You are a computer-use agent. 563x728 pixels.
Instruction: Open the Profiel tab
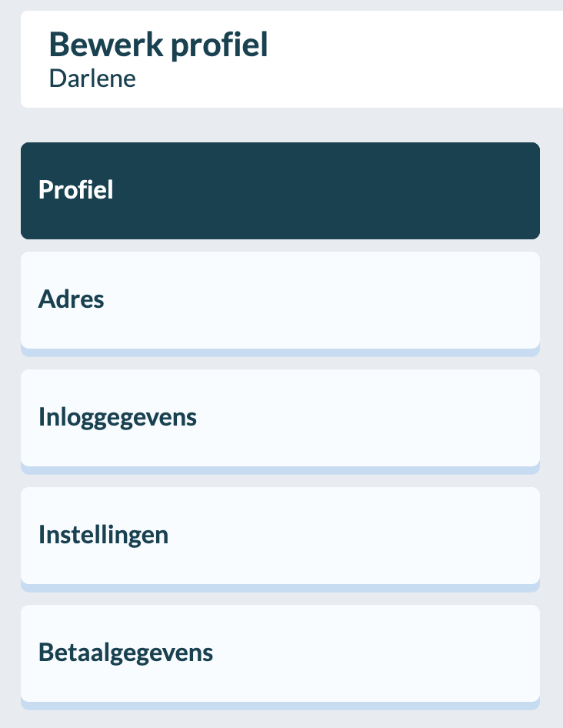point(280,191)
